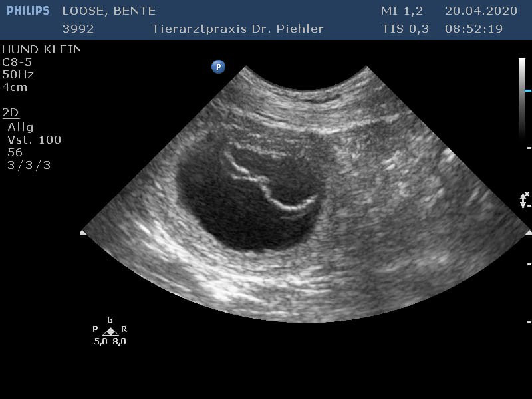
Task: Click the 5,0 frequency value
Action: (x=101, y=342)
